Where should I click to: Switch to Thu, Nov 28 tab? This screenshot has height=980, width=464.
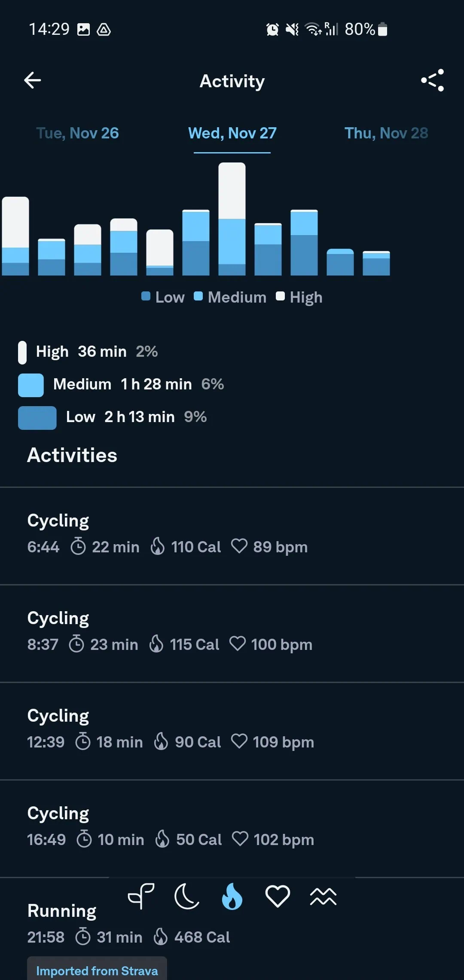click(x=386, y=133)
